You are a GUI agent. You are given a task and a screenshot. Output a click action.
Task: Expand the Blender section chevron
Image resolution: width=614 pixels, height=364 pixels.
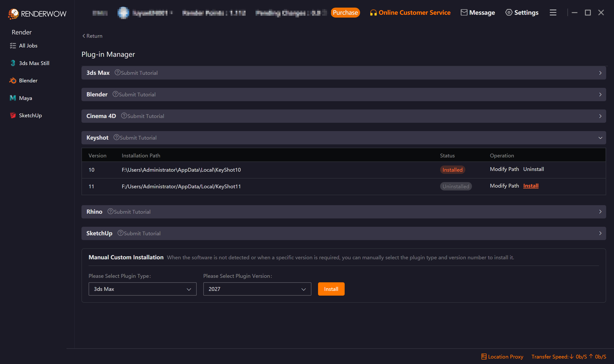[x=600, y=95]
